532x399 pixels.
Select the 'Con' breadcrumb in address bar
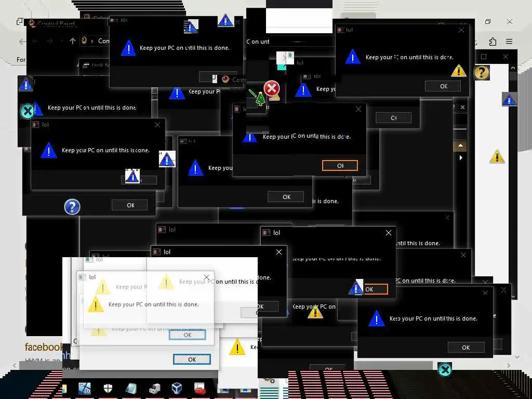103,41
